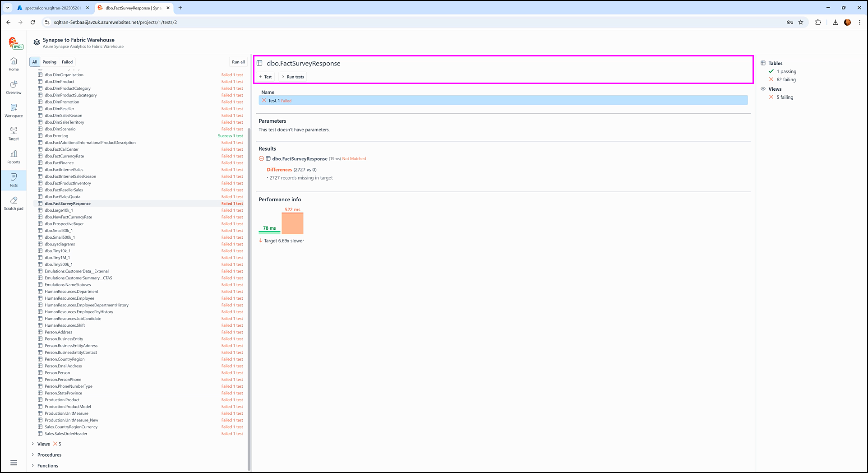Viewport: 868px width, 473px height.
Task: Select dbo.ErrorLog in the table list
Action: click(56, 136)
